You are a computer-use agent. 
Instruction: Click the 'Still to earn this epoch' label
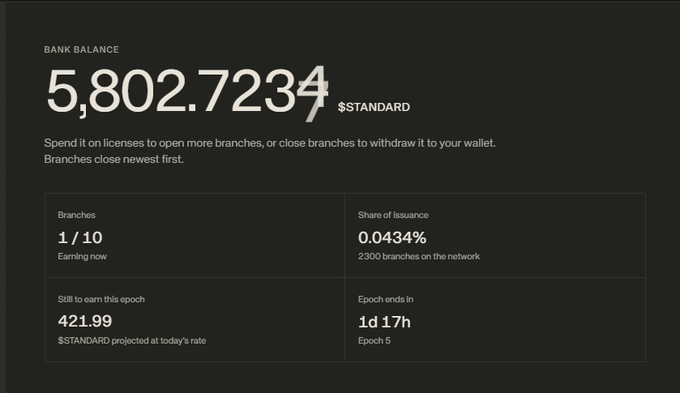tap(101, 299)
